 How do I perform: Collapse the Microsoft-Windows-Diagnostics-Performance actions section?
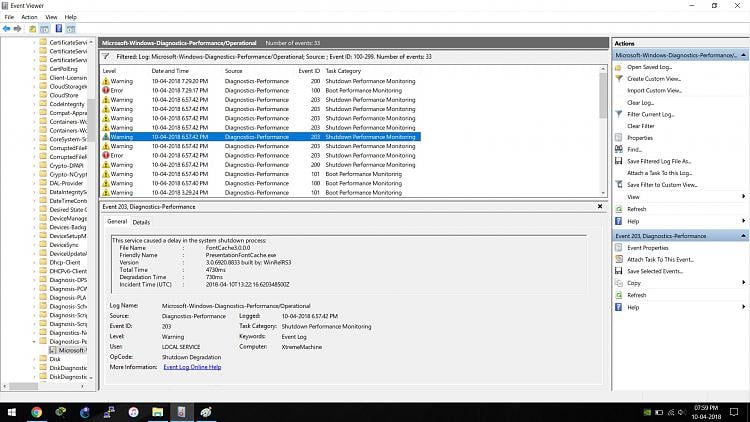(743, 55)
